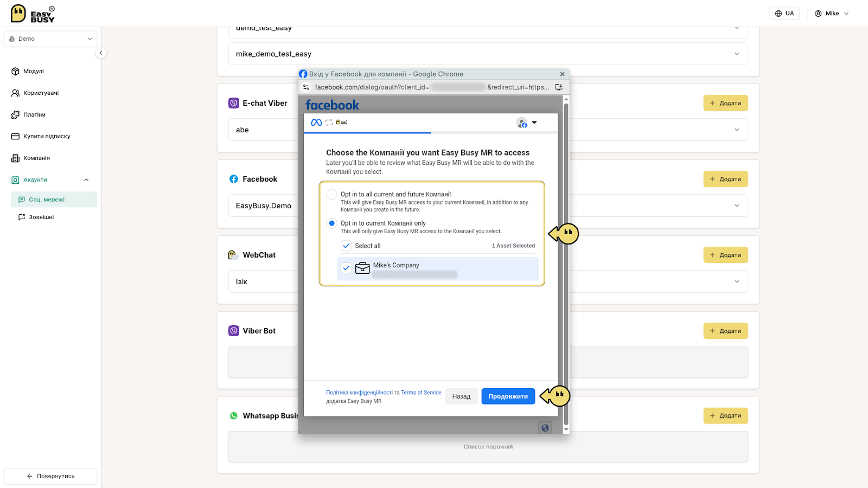Screen dimensions: 868x488
Task: Click the Whatsapp Business green icon
Action: (234, 416)
